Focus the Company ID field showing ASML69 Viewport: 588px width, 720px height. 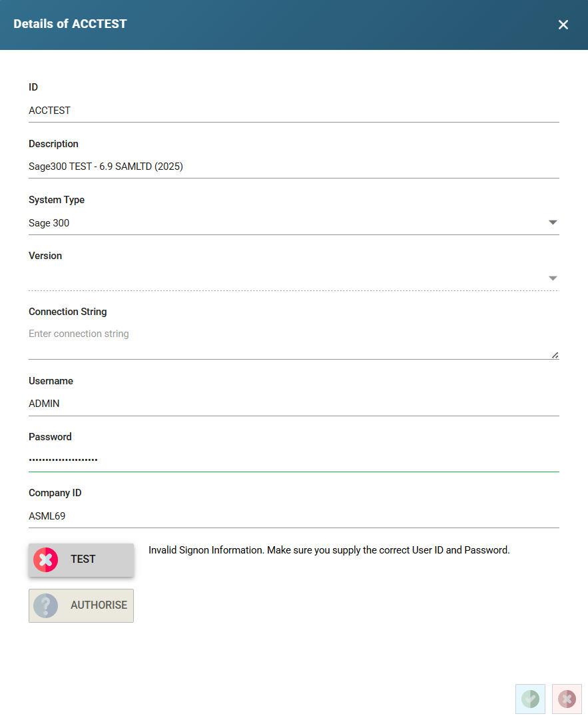[x=293, y=516]
